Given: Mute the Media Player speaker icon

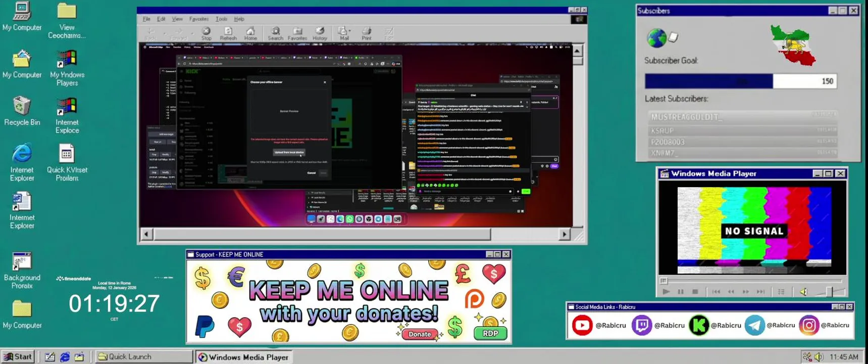Looking at the screenshot, I should pyautogui.click(x=803, y=292).
